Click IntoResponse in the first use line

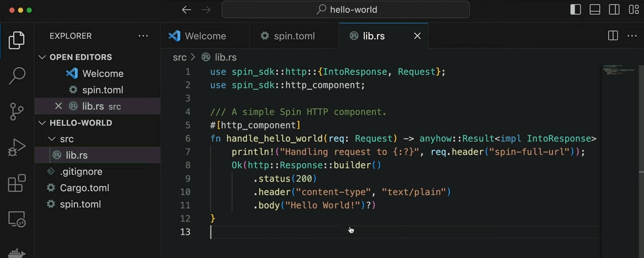click(355, 72)
